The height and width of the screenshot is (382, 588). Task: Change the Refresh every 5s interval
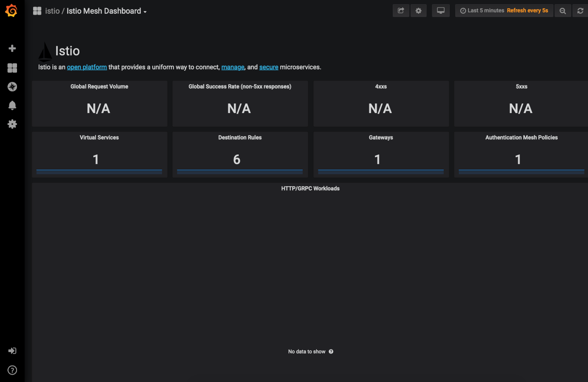click(x=528, y=10)
